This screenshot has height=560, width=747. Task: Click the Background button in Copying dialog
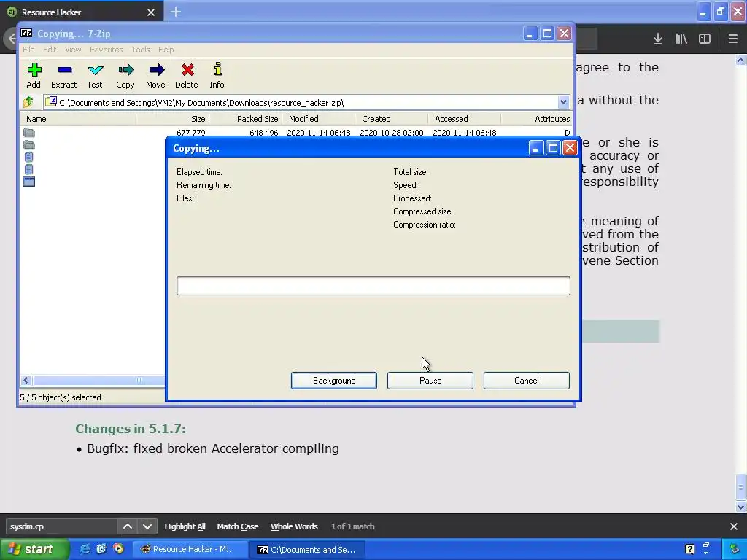334,381
